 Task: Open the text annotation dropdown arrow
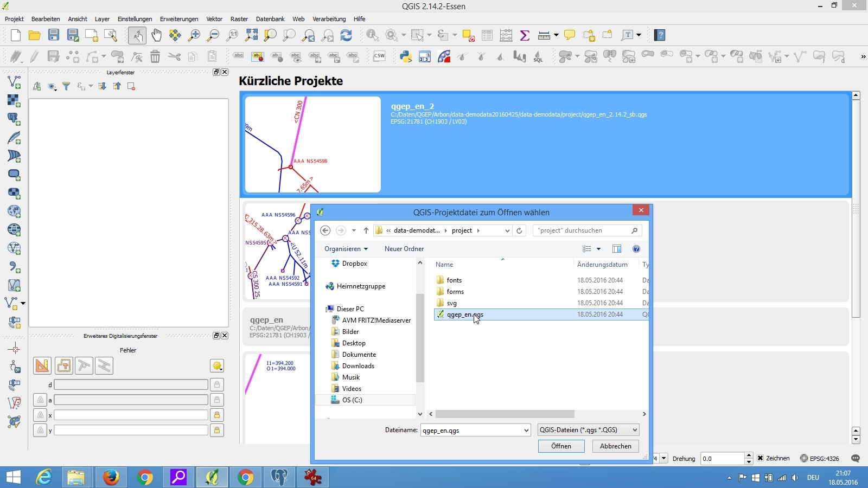[x=639, y=35]
